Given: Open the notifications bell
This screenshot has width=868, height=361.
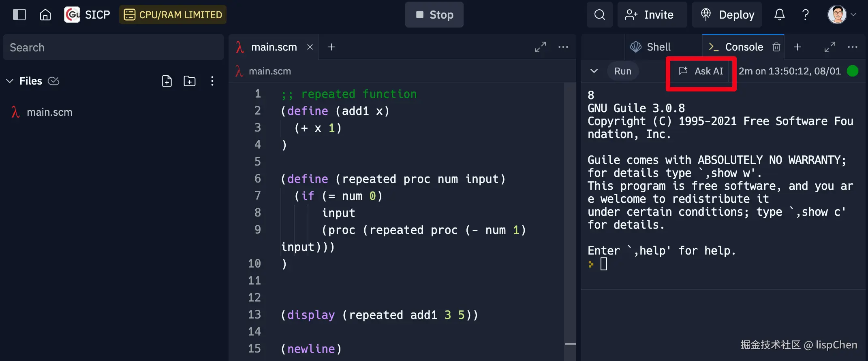Looking at the screenshot, I should pos(779,15).
